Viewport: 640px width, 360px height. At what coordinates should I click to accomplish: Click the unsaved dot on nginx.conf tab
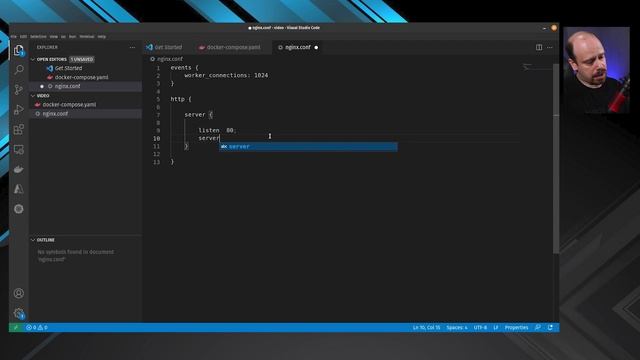click(316, 47)
